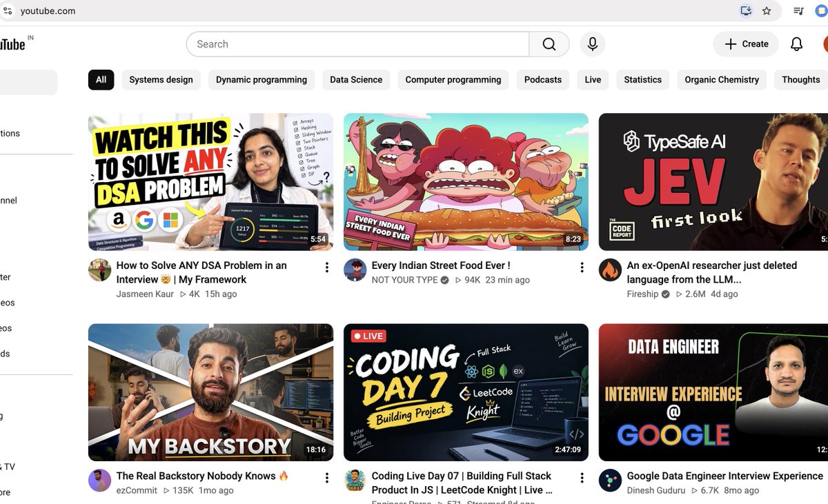Select the All filter chip
This screenshot has width=828, height=504.
(x=101, y=80)
